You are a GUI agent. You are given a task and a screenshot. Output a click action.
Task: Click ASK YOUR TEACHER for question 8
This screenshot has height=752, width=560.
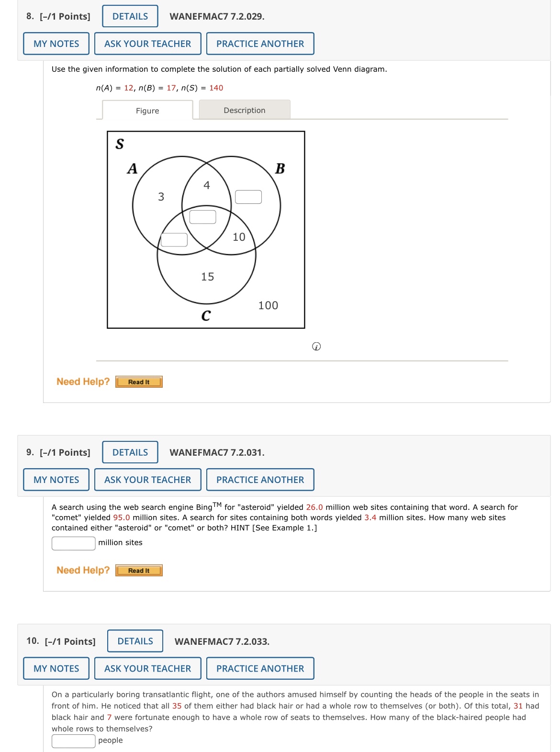(147, 44)
